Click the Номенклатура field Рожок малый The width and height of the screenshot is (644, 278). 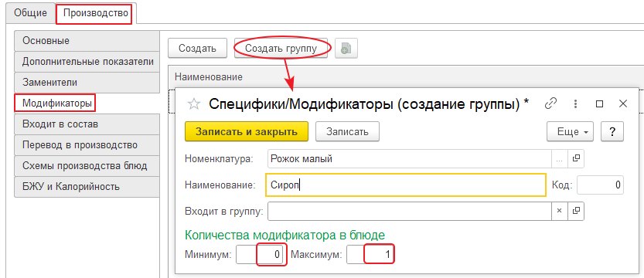tap(409, 158)
